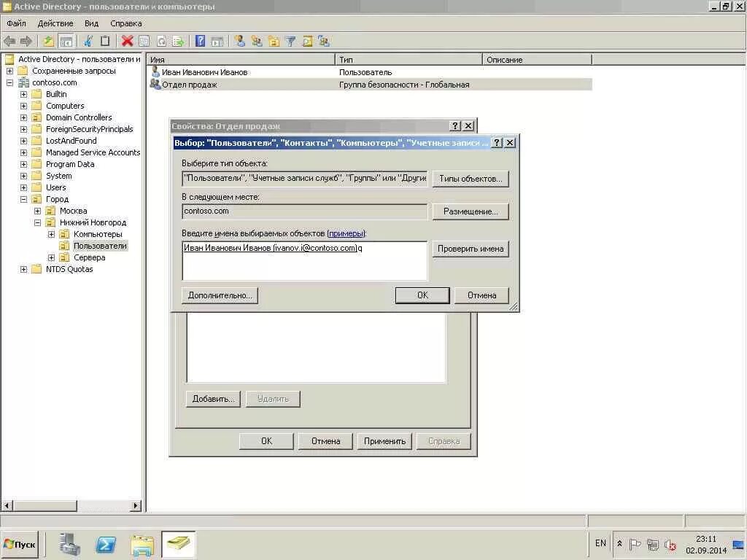Click the Cut scissors icon
The height and width of the screenshot is (560, 747).
coord(88,42)
